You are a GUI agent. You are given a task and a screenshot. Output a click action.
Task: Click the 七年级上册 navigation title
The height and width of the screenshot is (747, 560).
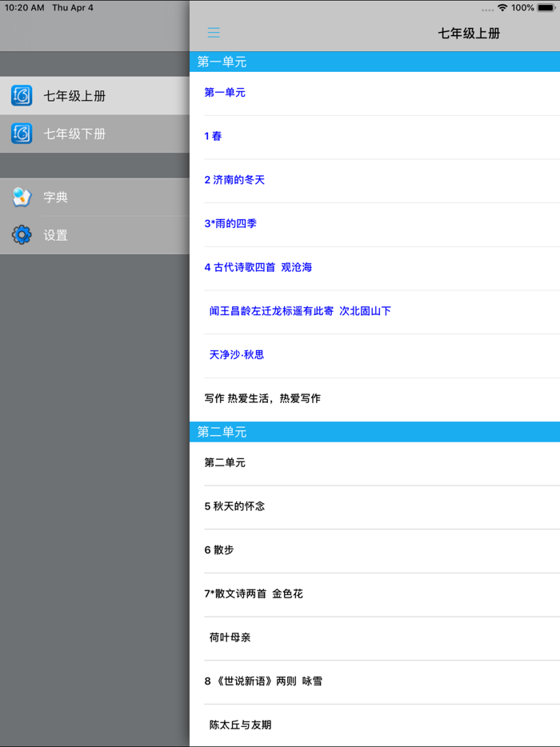pyautogui.click(x=469, y=34)
